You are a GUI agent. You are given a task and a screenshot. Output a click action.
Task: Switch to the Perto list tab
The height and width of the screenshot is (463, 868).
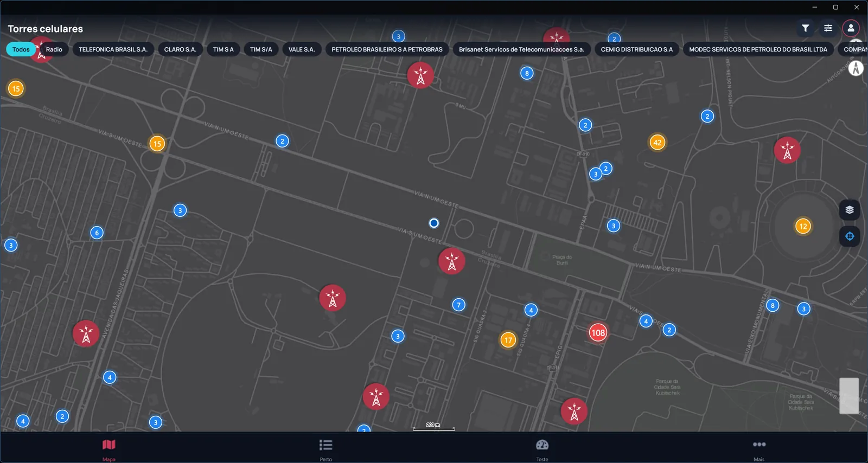click(325, 450)
